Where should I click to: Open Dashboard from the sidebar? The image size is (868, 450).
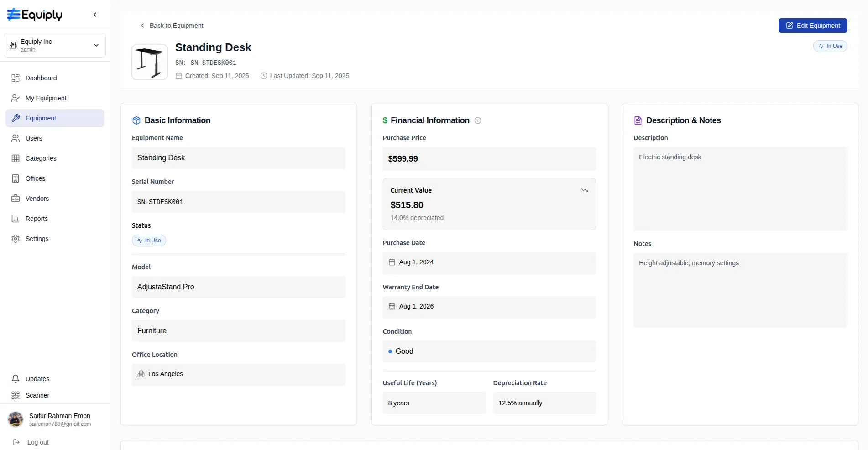coord(41,78)
